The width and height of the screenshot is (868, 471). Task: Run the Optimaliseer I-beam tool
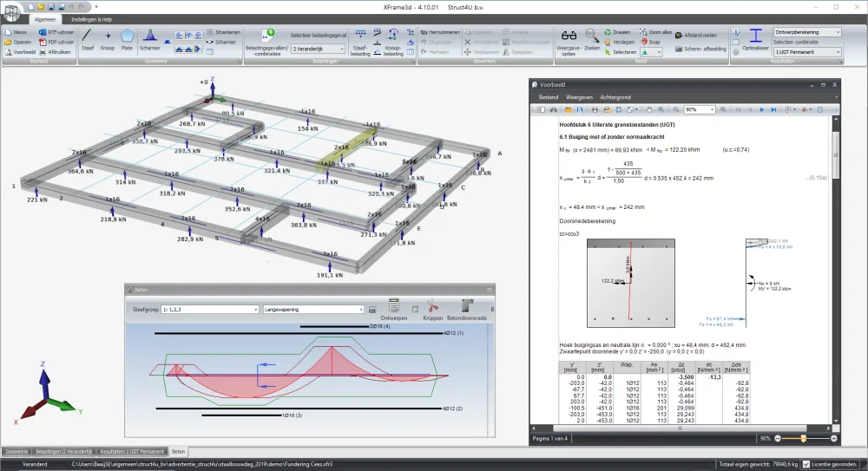(x=755, y=40)
